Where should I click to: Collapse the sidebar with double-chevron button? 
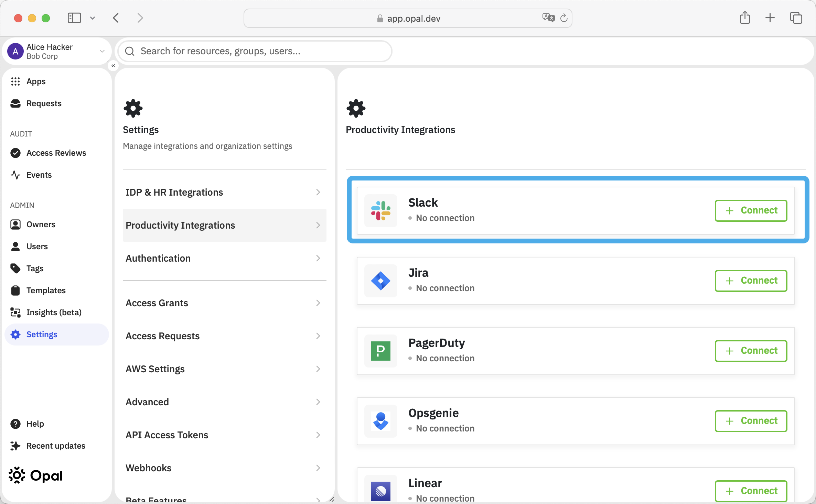coord(113,66)
